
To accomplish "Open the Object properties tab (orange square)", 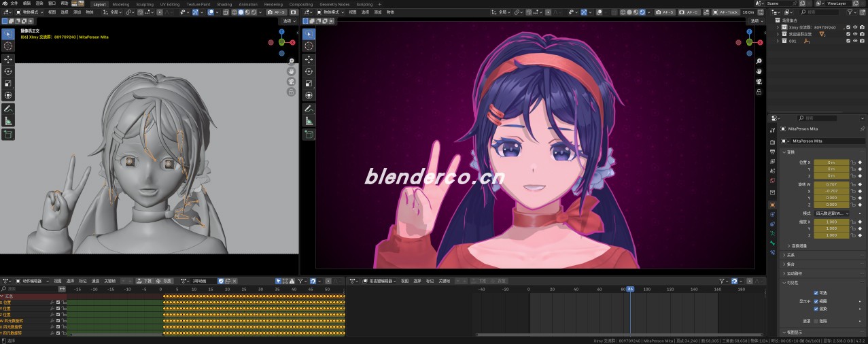I will click(772, 204).
